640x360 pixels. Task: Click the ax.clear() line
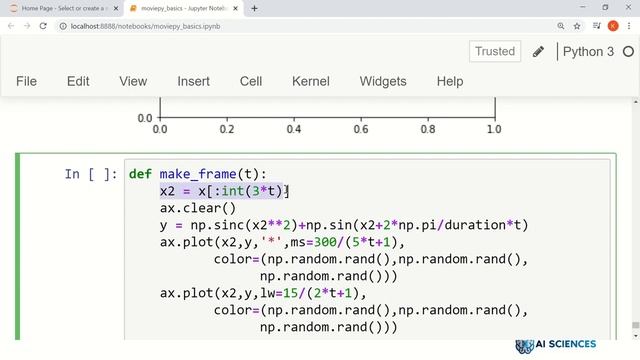point(198,208)
